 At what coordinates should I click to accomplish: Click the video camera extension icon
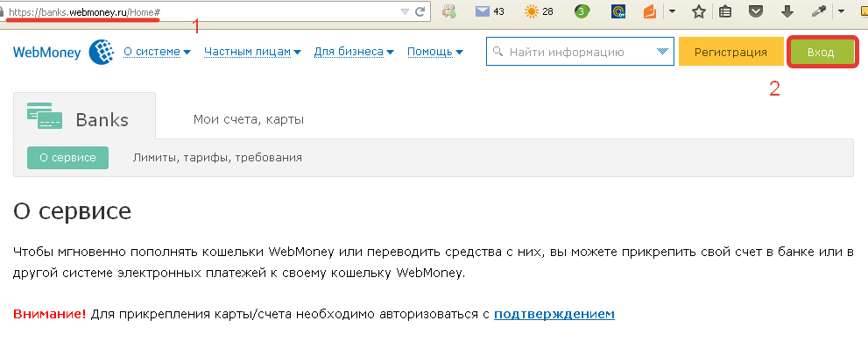point(449,11)
